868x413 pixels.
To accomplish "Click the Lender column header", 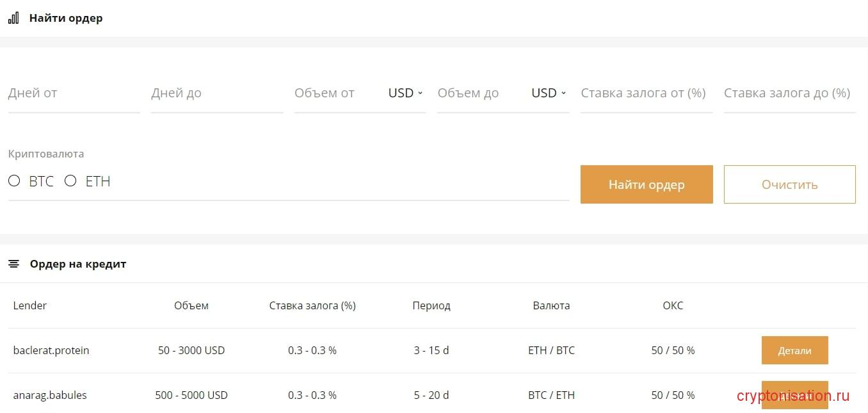I will pyautogui.click(x=30, y=305).
